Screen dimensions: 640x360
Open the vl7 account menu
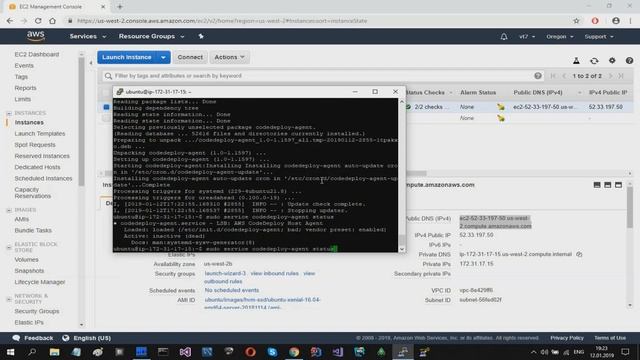527,37
